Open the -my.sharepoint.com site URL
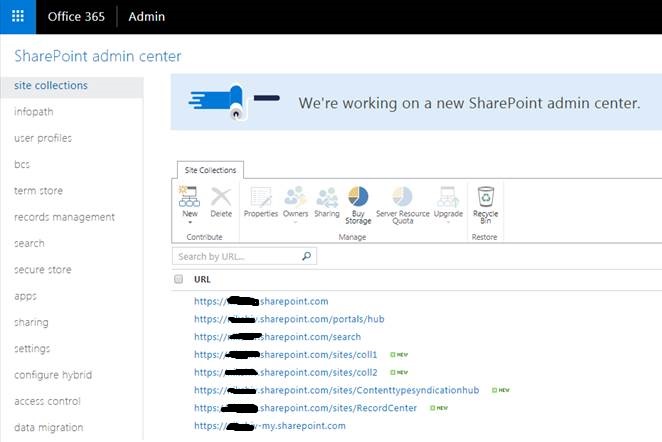The width and height of the screenshot is (662, 442). click(270, 426)
